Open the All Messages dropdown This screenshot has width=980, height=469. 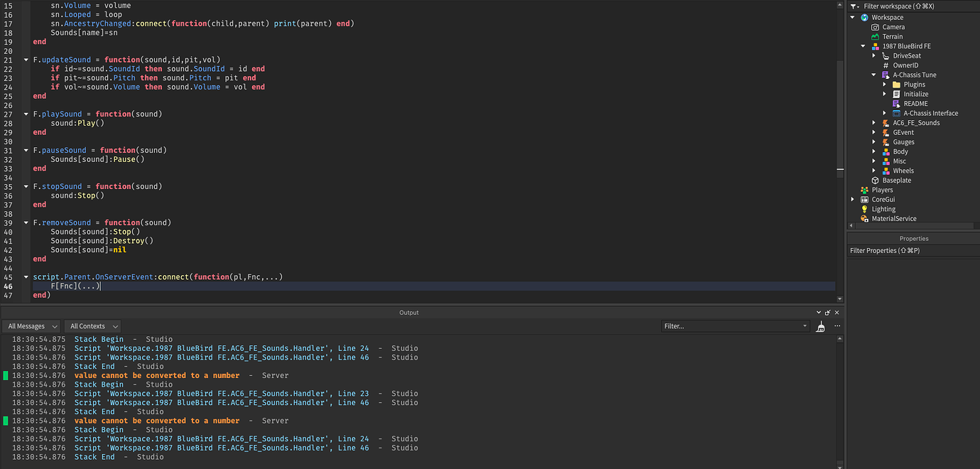point(31,325)
